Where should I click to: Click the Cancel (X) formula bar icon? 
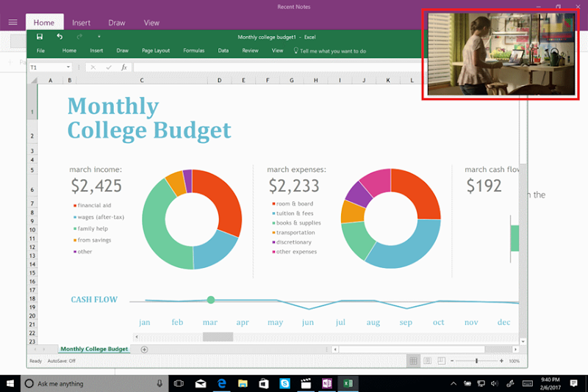tap(93, 68)
